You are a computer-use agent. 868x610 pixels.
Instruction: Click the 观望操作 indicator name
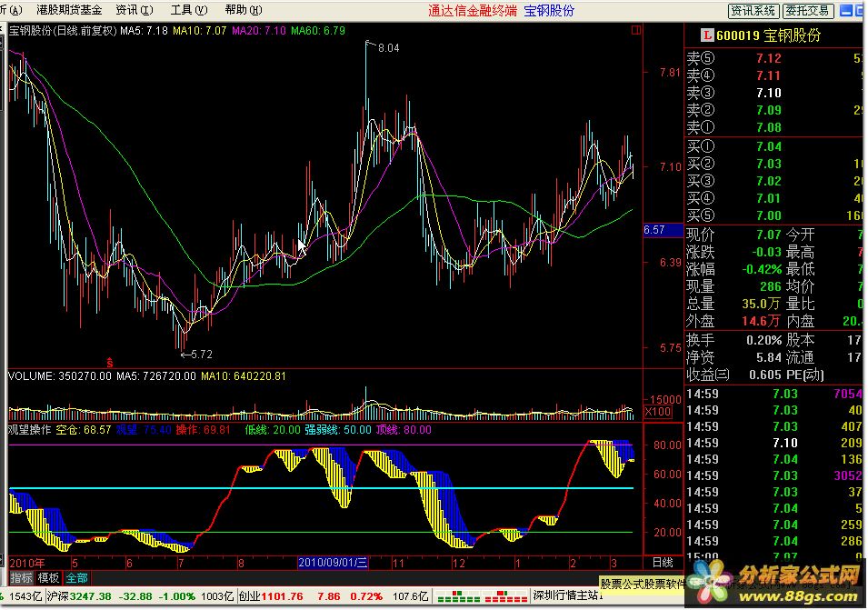click(30, 430)
